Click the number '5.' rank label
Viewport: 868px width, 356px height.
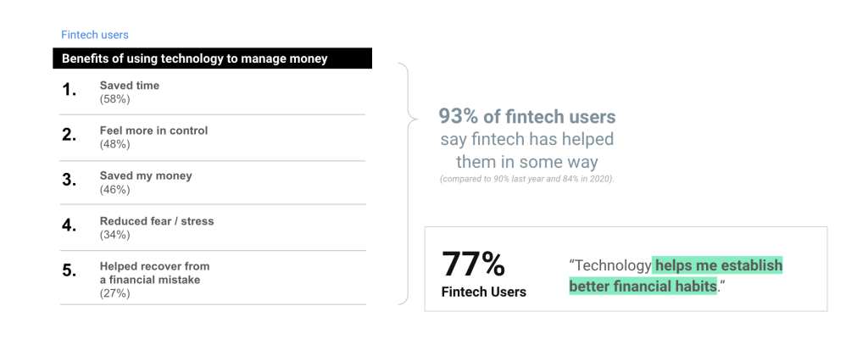click(x=70, y=270)
